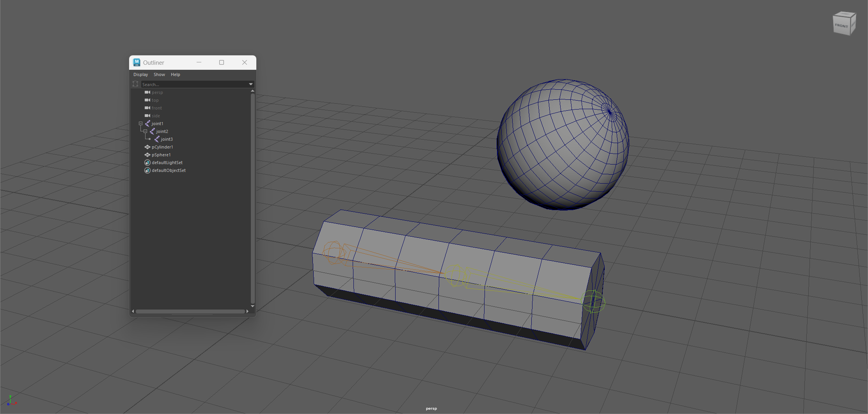Image resolution: width=868 pixels, height=414 pixels.
Task: Click the pCylinder1 mesh icon in Outliner
Action: (x=147, y=147)
